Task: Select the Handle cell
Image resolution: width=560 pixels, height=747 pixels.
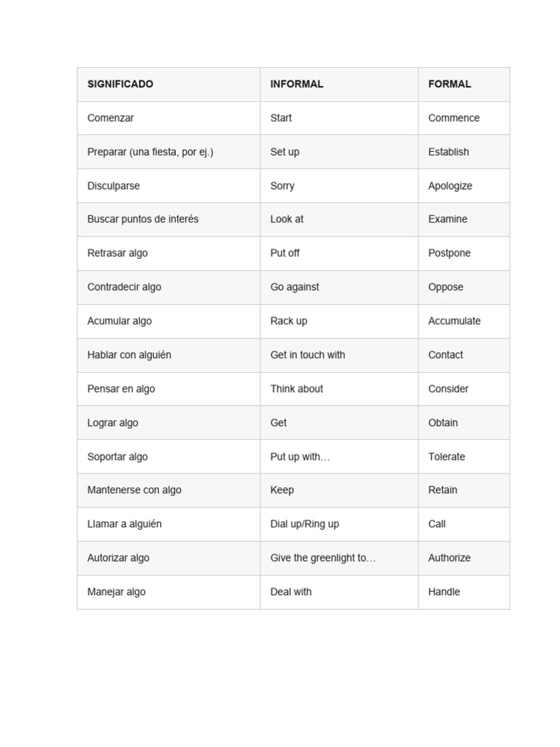Action: click(464, 592)
